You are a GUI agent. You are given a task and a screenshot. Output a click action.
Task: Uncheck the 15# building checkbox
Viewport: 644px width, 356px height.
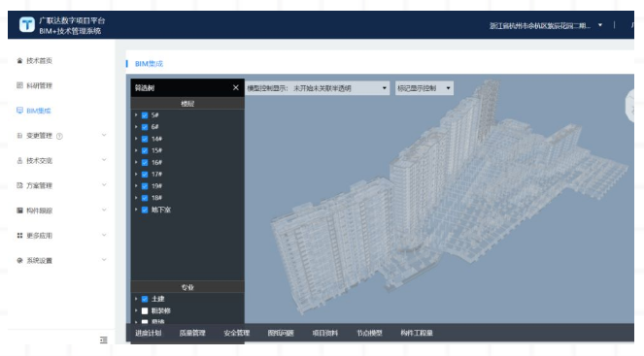[x=145, y=151]
